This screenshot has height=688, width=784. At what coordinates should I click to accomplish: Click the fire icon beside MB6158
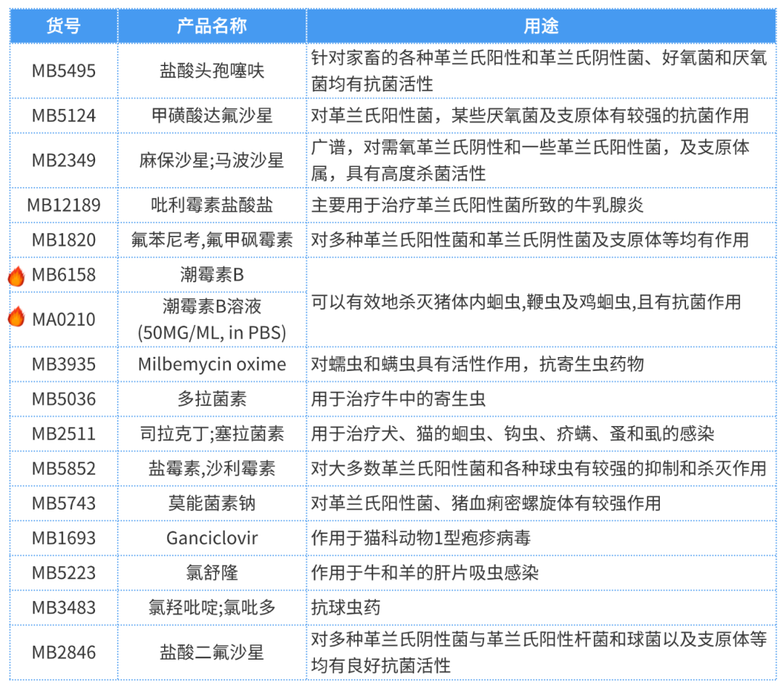pos(16,276)
